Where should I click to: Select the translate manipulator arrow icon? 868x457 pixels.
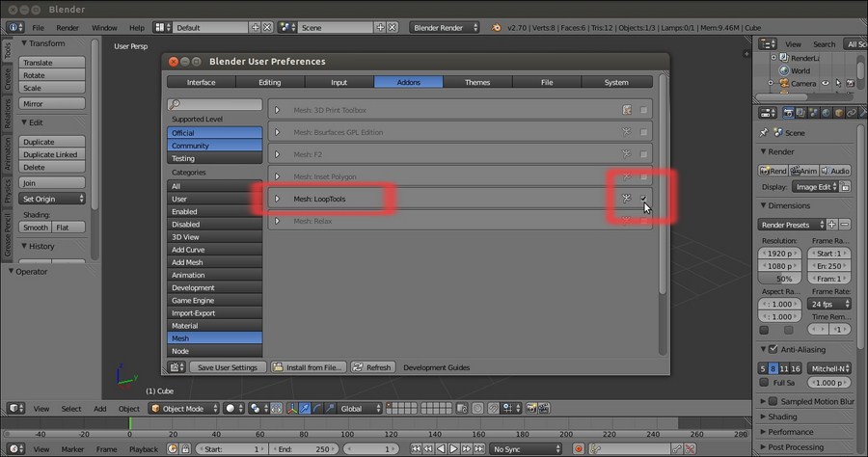tap(305, 409)
